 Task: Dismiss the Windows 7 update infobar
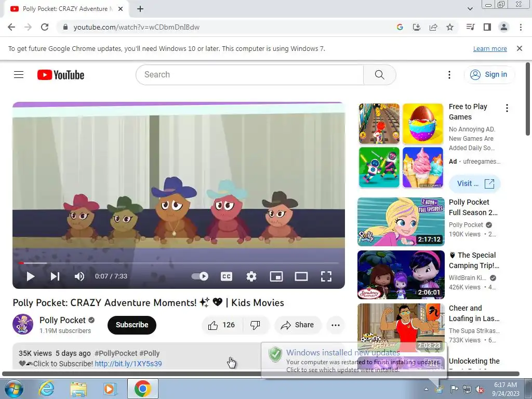click(x=520, y=48)
